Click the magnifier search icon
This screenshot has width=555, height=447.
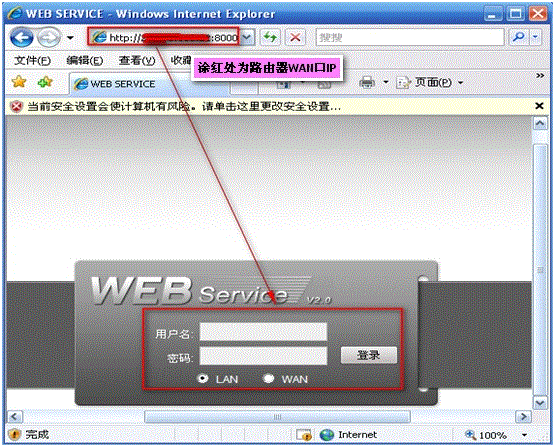pyautogui.click(x=519, y=37)
